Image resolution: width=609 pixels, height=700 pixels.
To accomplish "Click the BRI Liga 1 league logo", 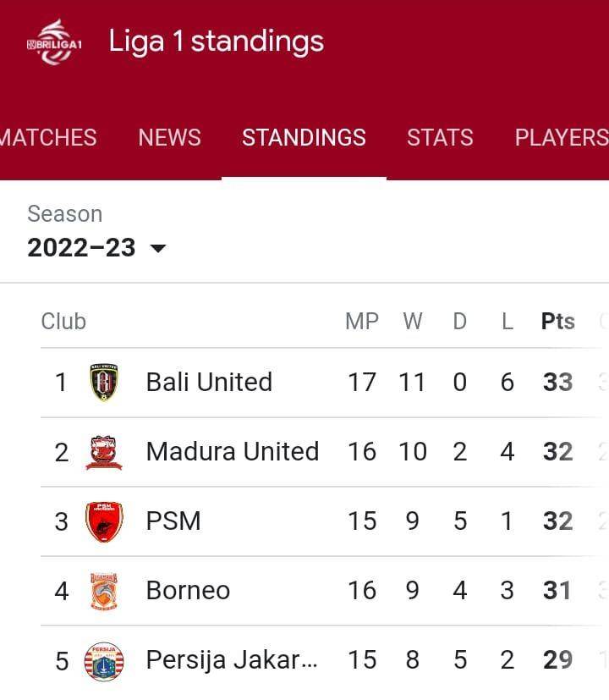I will click(x=54, y=42).
